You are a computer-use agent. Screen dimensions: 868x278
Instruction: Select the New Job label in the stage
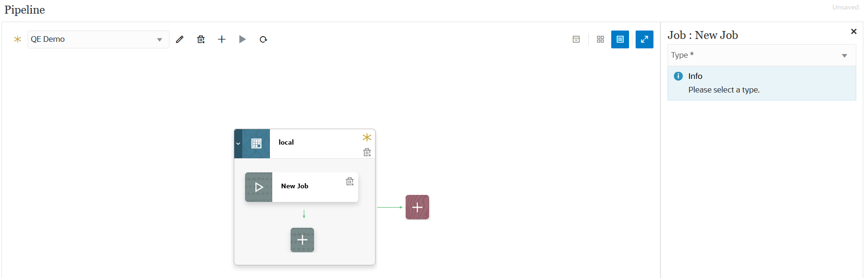click(295, 186)
